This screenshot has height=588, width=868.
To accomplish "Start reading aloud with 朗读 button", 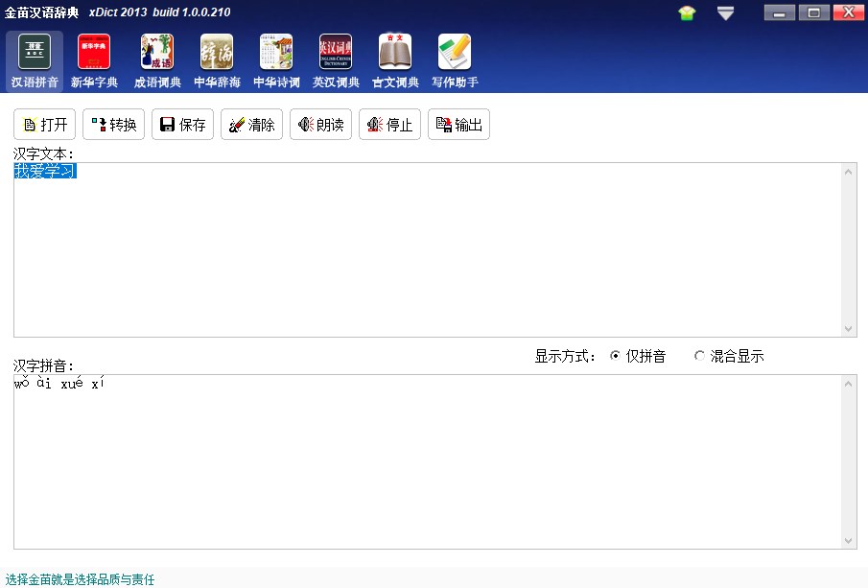I will click(321, 124).
